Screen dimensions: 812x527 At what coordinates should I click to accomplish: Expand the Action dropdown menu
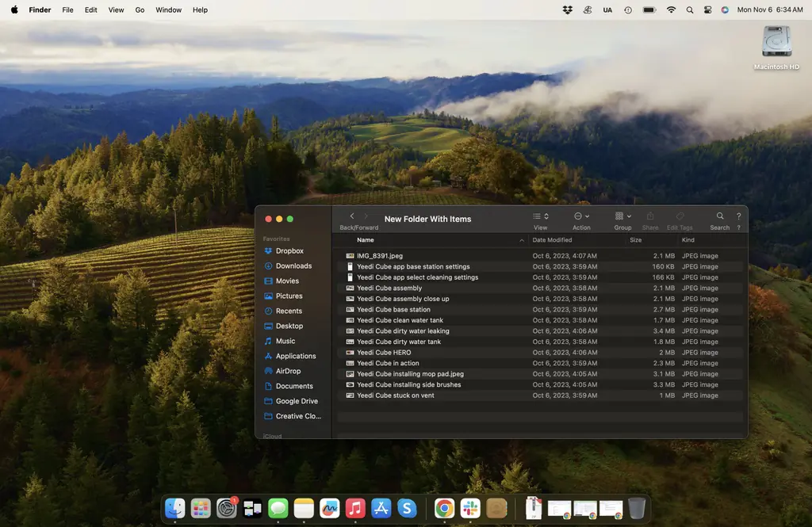(x=581, y=216)
